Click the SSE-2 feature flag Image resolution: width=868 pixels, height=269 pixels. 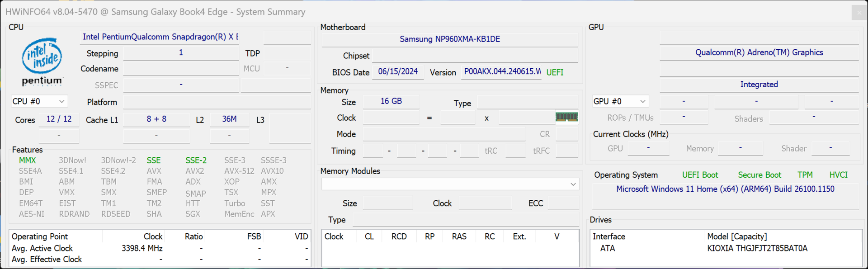pos(196,160)
